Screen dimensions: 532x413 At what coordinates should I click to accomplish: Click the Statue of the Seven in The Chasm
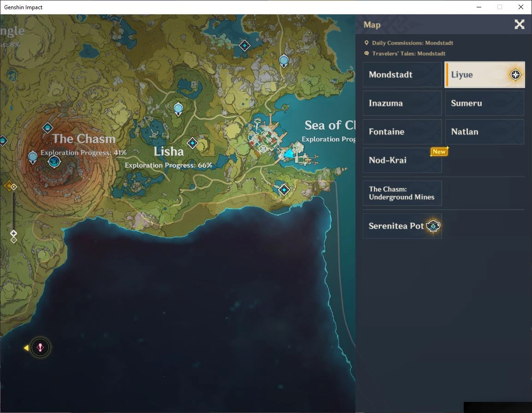54,161
